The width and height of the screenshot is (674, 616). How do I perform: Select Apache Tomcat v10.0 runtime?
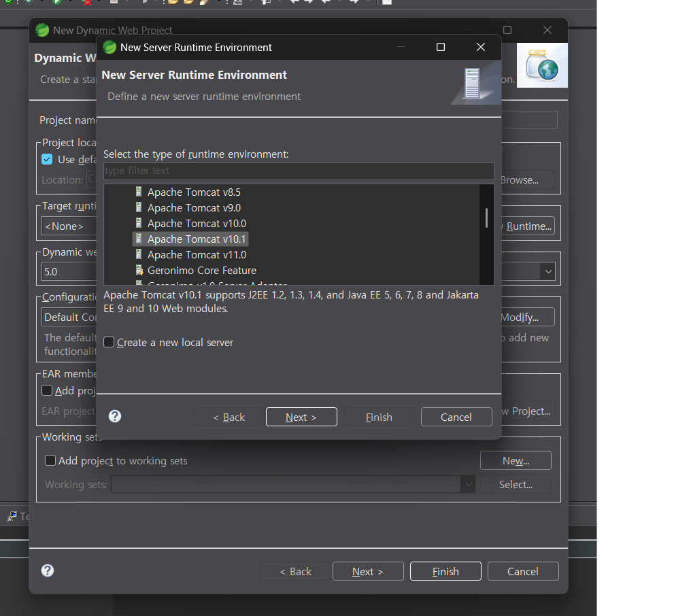197,224
